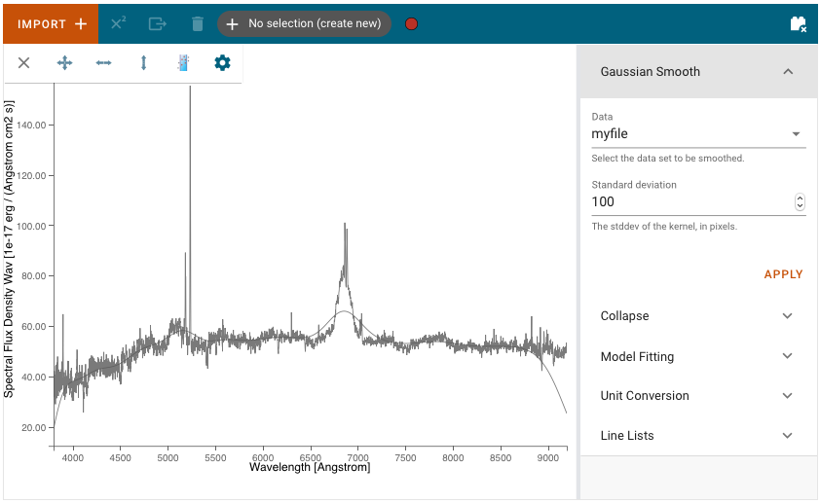This screenshot has height=504, width=820.
Task: Click the top-right plugin tray icon
Action: pos(798,24)
